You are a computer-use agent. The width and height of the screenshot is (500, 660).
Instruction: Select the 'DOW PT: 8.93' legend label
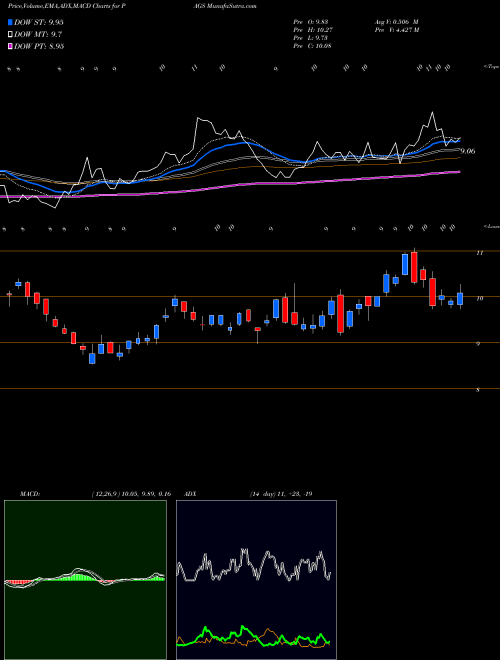pyautogui.click(x=39, y=47)
